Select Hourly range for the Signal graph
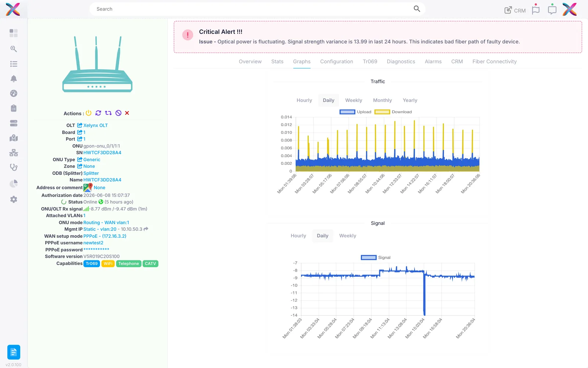Screen dimensions: 588x368 tap(298, 236)
